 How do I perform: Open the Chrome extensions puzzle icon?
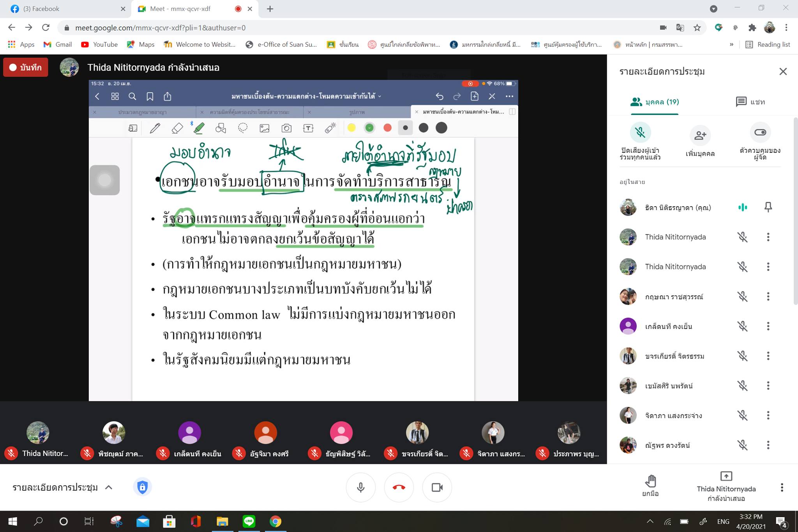pos(752,28)
